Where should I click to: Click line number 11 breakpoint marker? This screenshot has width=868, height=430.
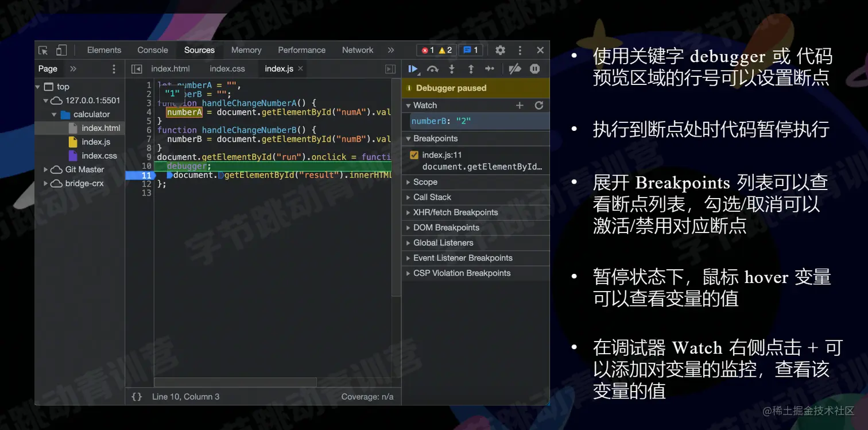tap(139, 175)
